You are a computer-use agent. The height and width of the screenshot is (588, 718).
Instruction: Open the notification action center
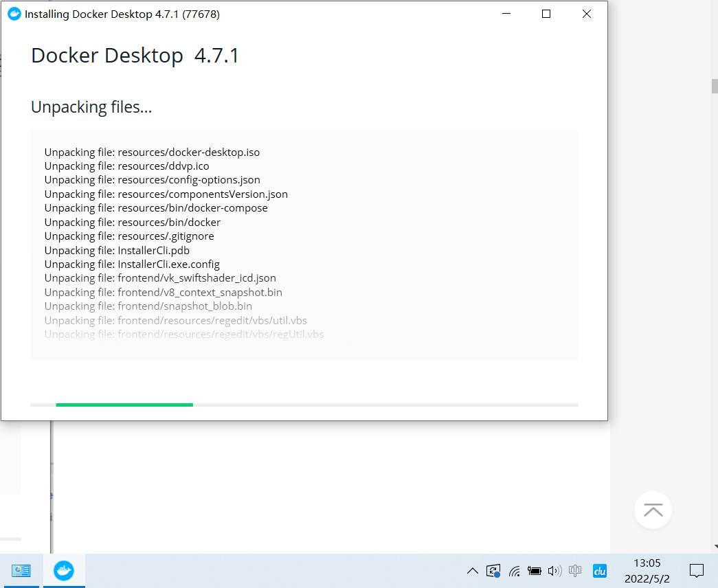tap(697, 571)
